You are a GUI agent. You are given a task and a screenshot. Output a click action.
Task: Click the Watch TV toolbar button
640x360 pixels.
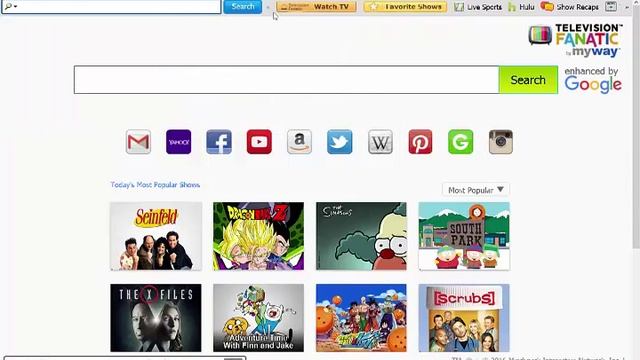pyautogui.click(x=316, y=7)
